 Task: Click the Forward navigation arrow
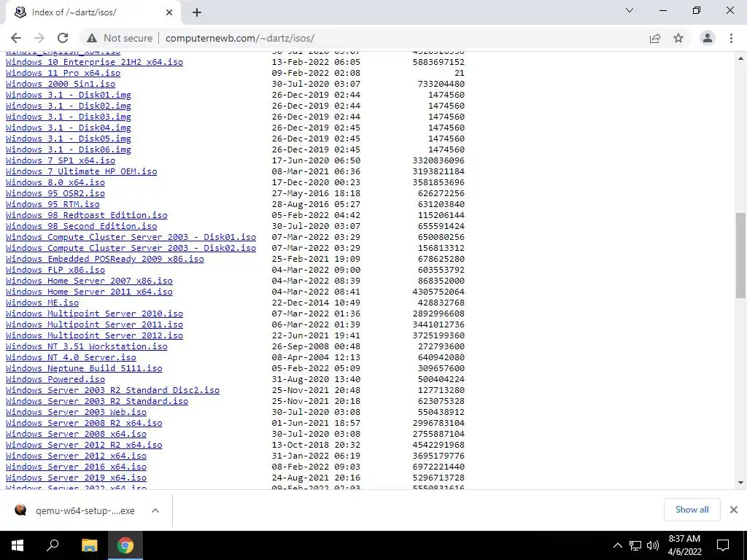click(39, 38)
